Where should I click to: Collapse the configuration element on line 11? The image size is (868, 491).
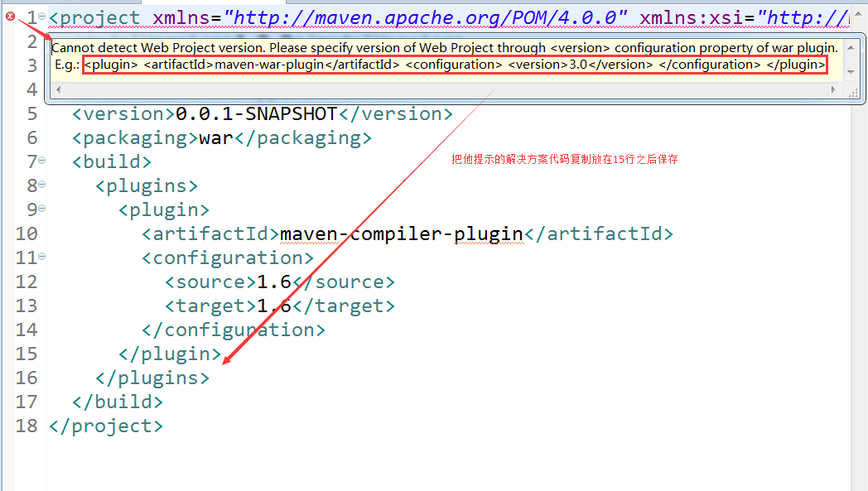pos(43,258)
